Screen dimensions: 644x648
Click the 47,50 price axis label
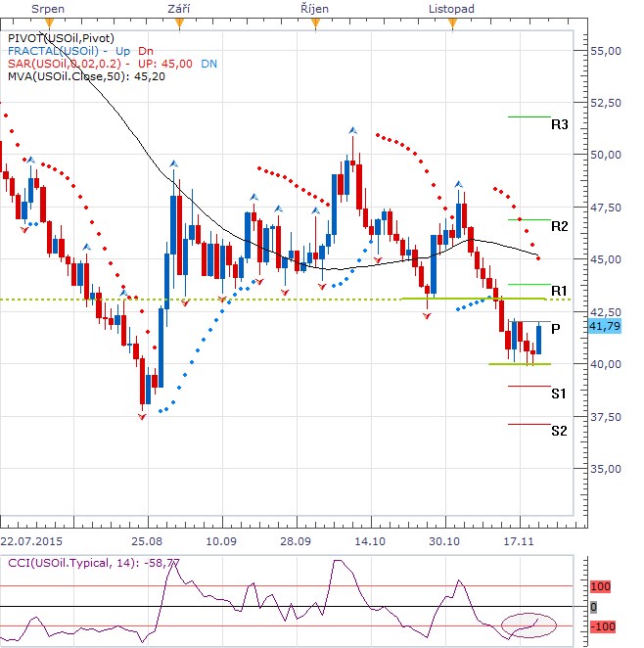(606, 208)
